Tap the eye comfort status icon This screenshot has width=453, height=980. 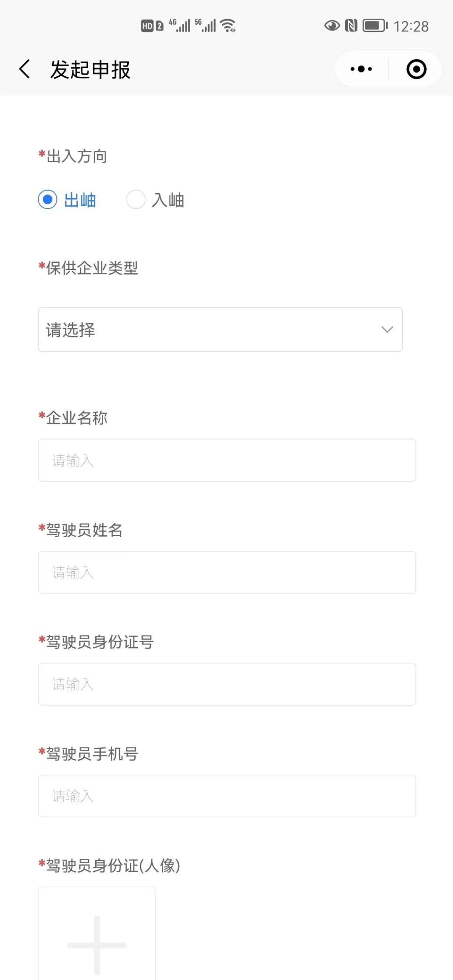[x=332, y=26]
